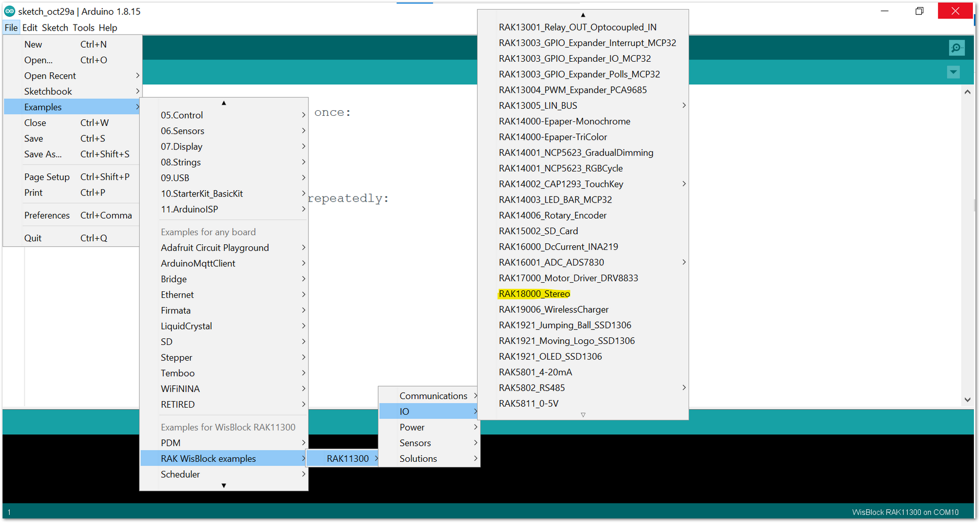Open RAK14006_Rotary_Encoder example
The image size is (980, 523).
click(x=583, y=215)
